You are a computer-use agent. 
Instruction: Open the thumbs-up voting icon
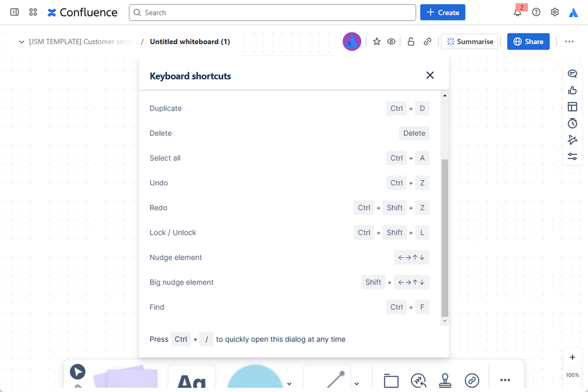click(572, 90)
